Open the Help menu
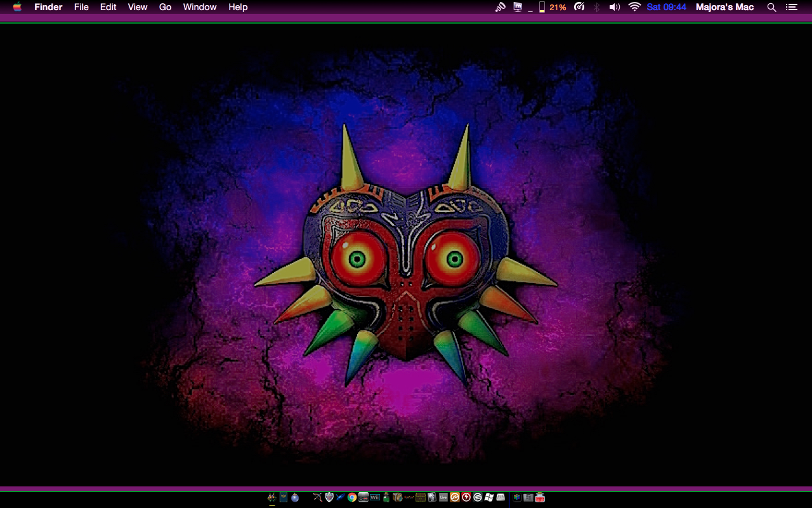 click(238, 7)
